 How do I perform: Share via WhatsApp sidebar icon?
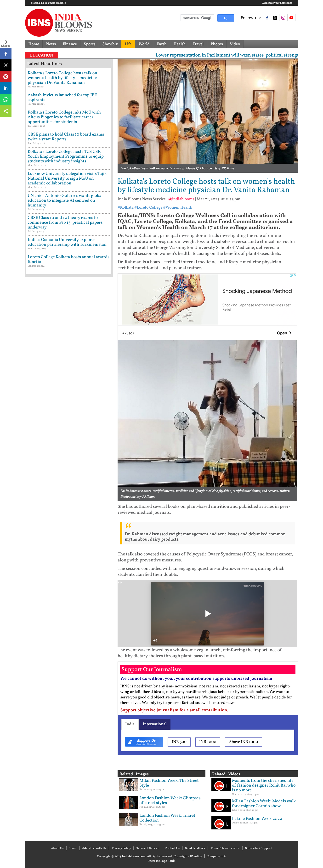tap(6, 99)
